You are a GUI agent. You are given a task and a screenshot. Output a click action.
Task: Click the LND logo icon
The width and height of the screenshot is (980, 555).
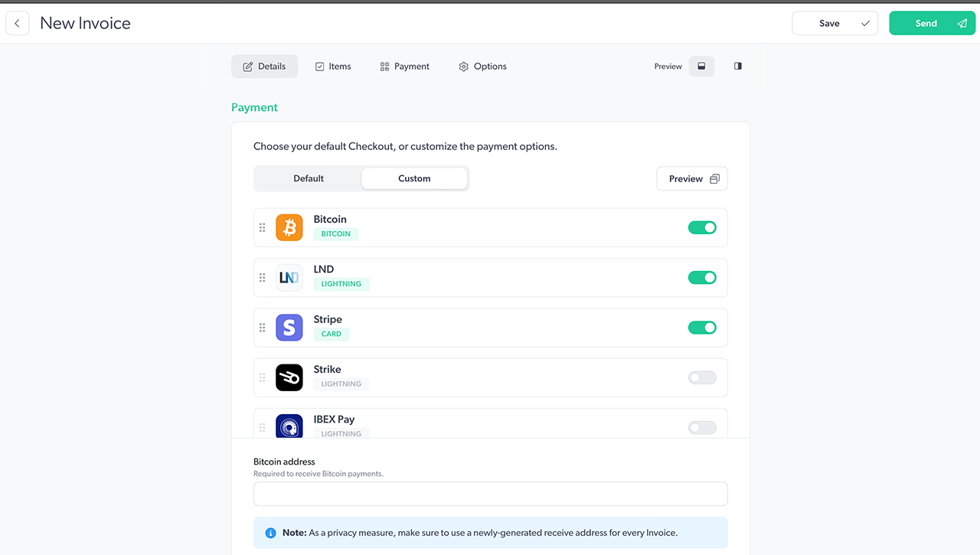pos(289,277)
